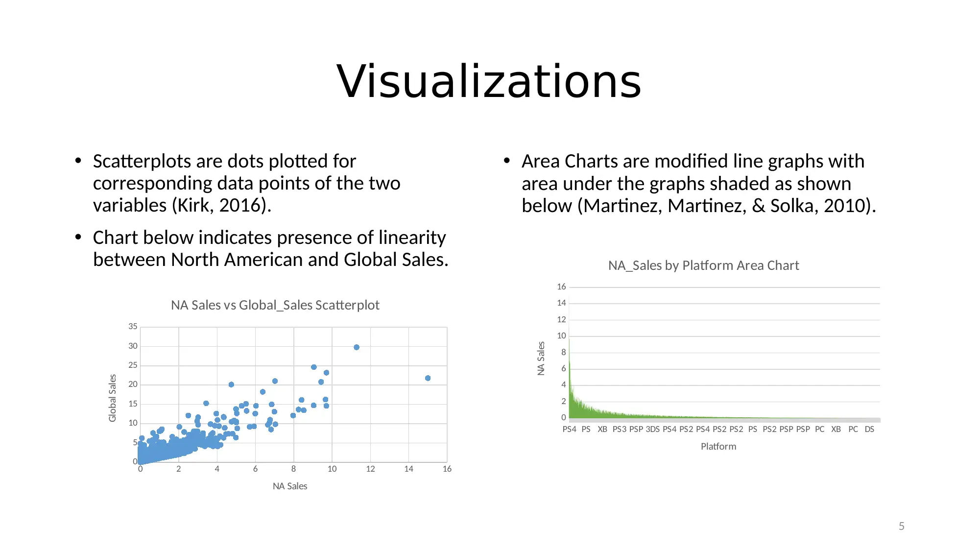Click the 'NA Sales' horizontal axis title under scatterplot
This screenshot has width=980, height=551.
290,486
